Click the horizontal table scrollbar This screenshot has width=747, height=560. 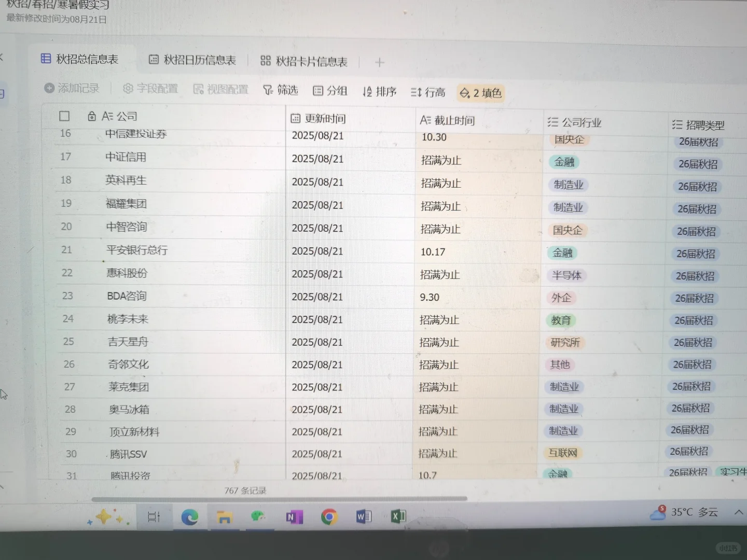(279, 499)
